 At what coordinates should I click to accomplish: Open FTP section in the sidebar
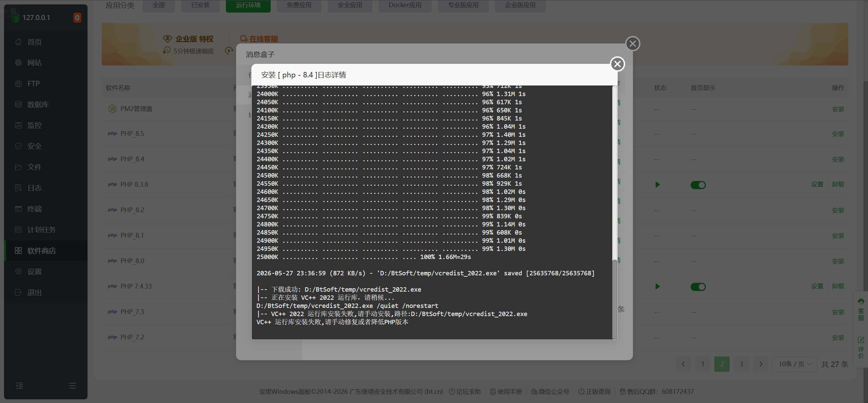(46, 84)
